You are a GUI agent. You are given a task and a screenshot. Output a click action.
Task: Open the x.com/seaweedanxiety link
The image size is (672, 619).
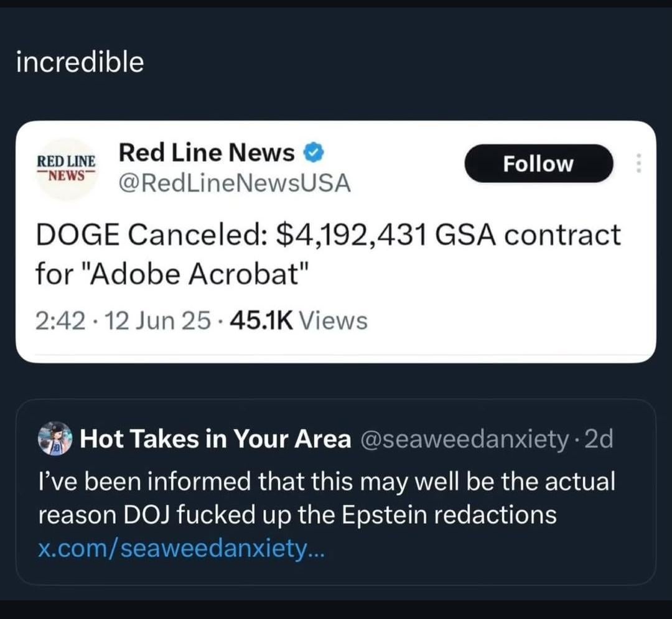[x=180, y=549]
